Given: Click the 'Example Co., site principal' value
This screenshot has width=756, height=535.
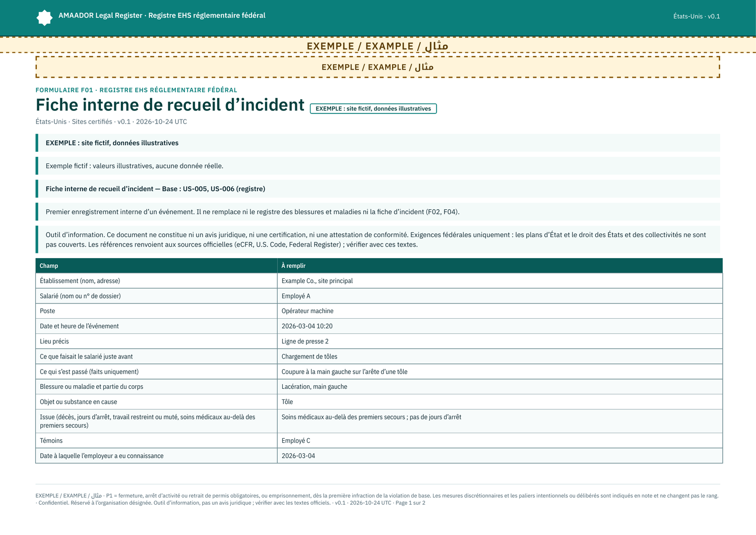Looking at the screenshot, I should tap(500, 281).
